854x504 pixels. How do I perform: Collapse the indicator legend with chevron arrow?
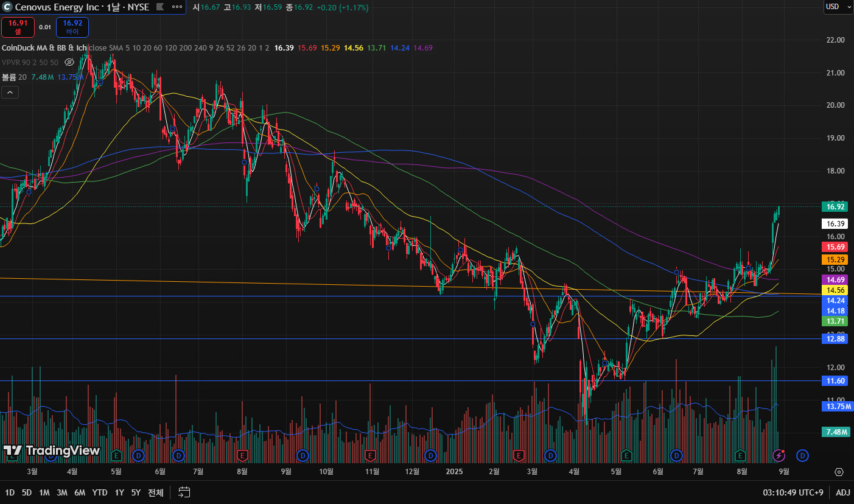pyautogui.click(x=10, y=93)
